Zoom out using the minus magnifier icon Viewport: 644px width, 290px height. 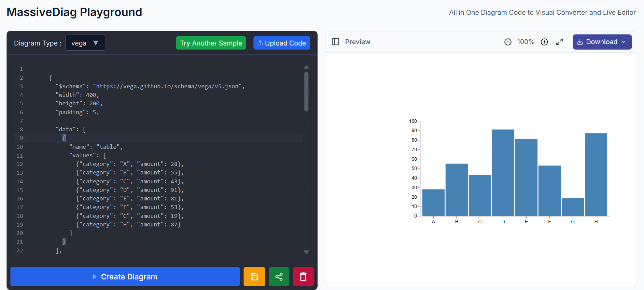[508, 42]
